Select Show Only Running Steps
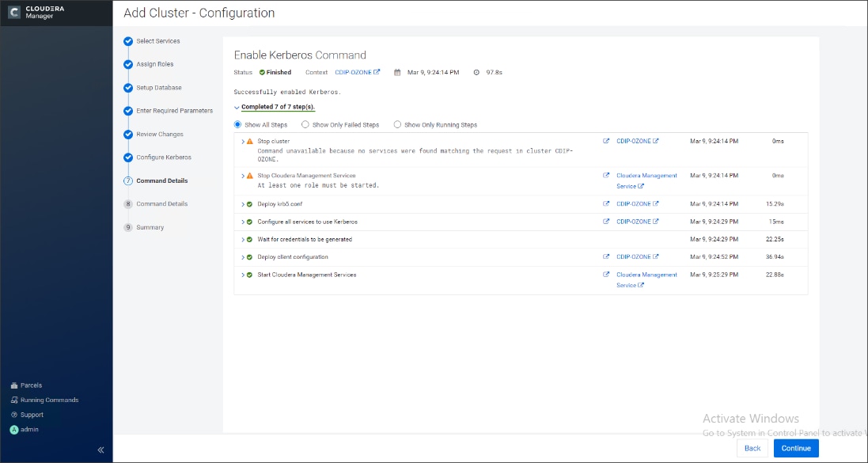The image size is (868, 463). coord(397,124)
